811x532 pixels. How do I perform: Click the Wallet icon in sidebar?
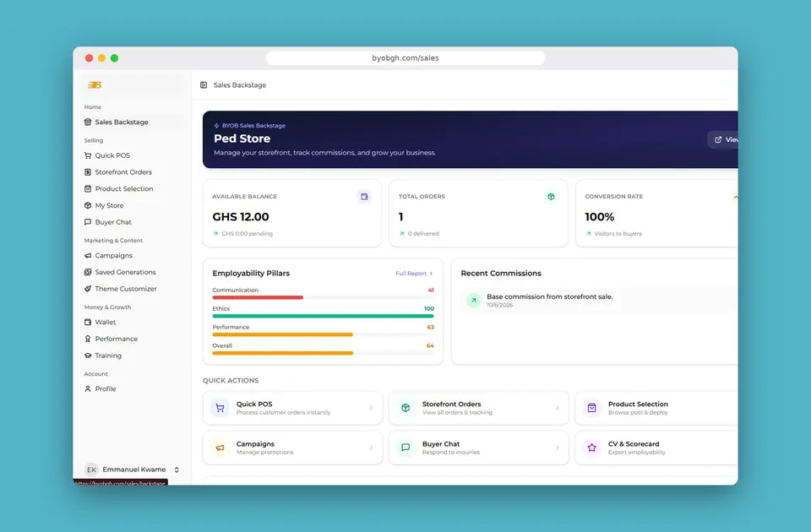coord(88,322)
